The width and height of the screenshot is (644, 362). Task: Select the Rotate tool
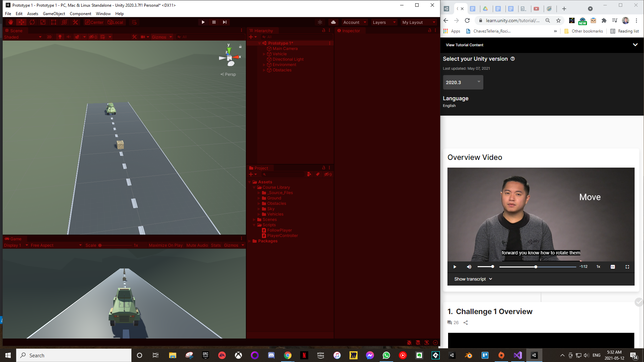(32, 22)
